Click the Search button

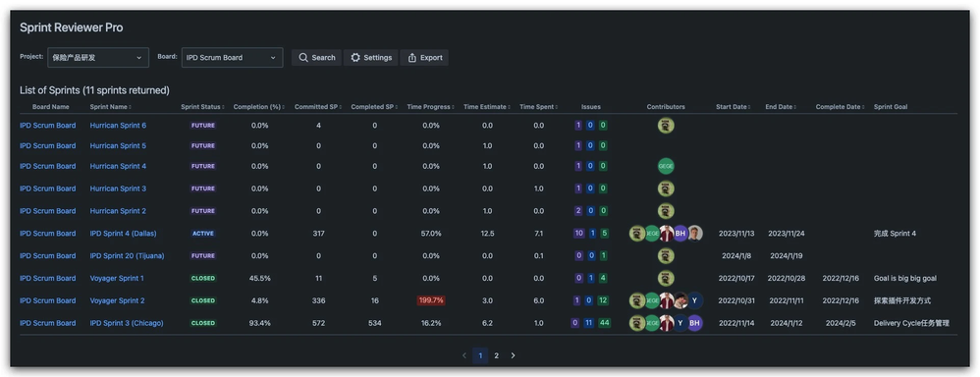[x=316, y=58]
